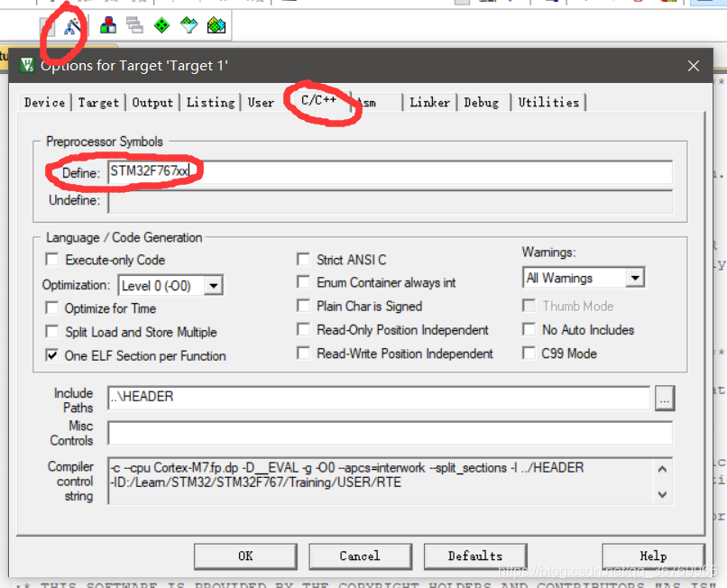727x588 pixels.
Task: Open the Manage Multi-Project Workspace stacked windows icon
Action: coord(135,25)
